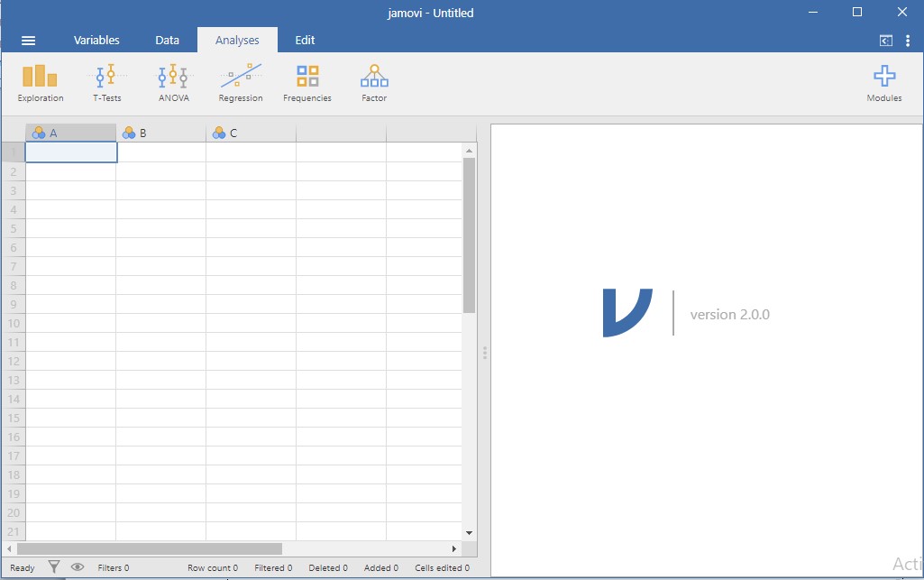
Task: Open the hamburger main menu
Action: pyautogui.click(x=28, y=40)
